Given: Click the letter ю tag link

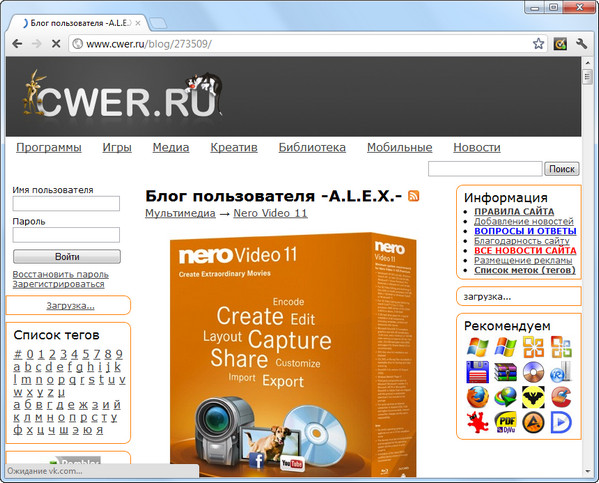Looking at the screenshot, I should pyautogui.click(x=87, y=430).
